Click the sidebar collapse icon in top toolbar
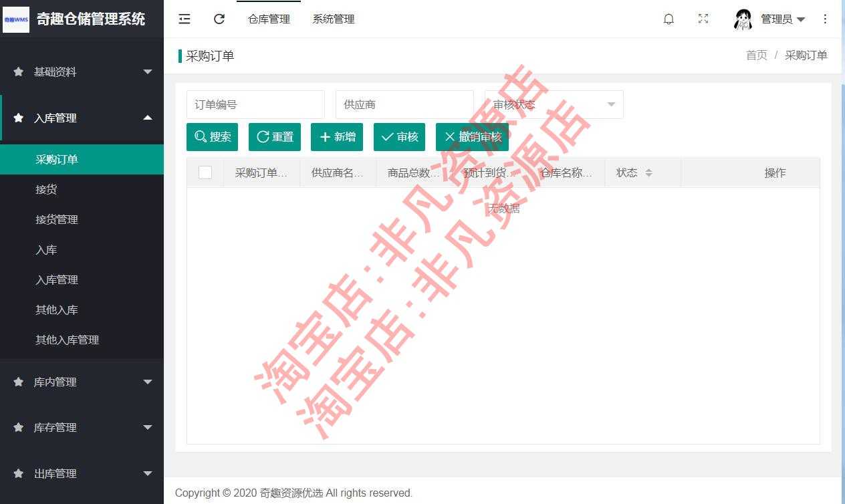The height and width of the screenshot is (504, 845). pyautogui.click(x=185, y=19)
